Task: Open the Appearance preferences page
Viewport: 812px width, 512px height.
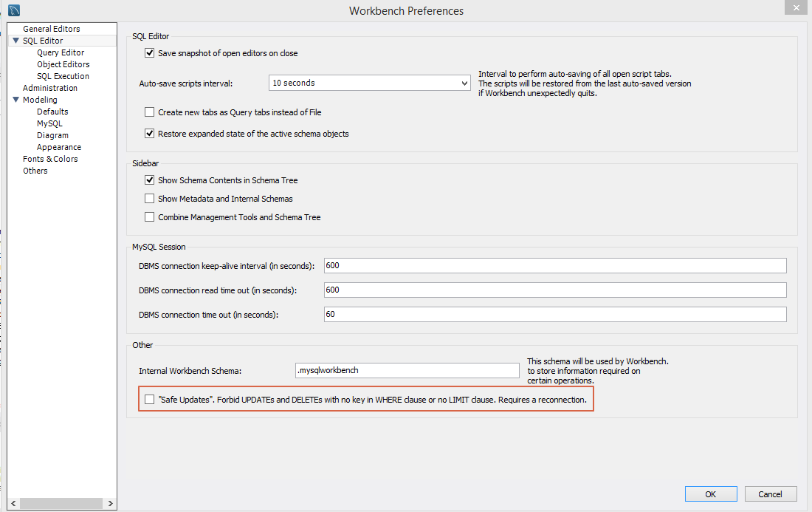Action: click(59, 147)
